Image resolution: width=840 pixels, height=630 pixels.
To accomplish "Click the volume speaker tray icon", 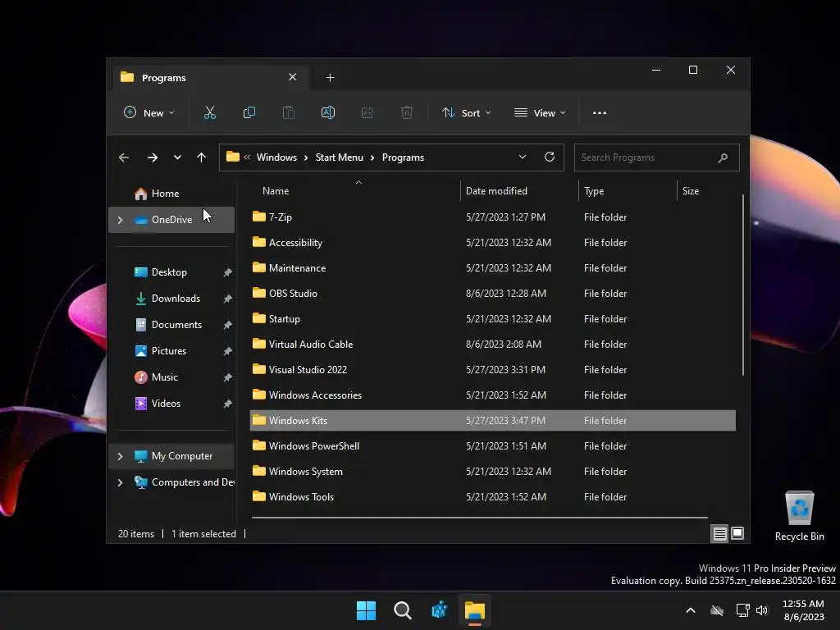I will [762, 610].
